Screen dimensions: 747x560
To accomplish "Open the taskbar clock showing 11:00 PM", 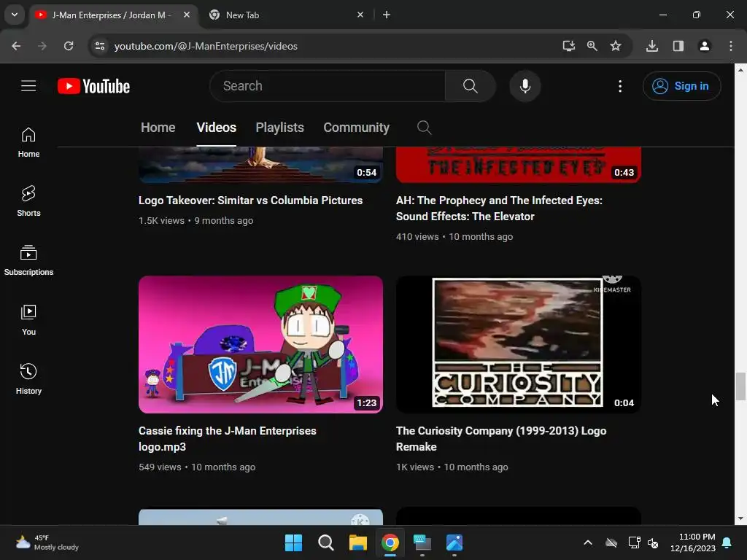I will pos(693,542).
